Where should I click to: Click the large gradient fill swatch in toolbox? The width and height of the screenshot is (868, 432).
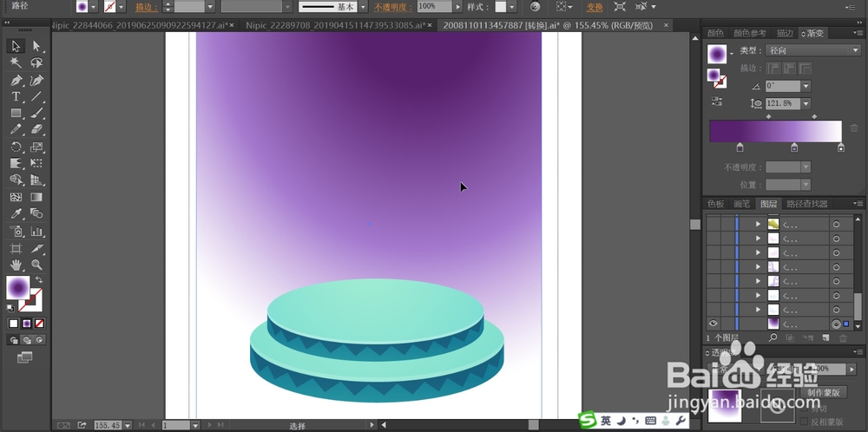(x=18, y=288)
